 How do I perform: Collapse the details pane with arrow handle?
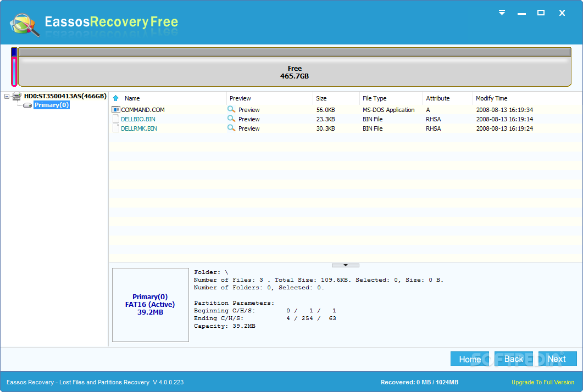click(x=346, y=265)
